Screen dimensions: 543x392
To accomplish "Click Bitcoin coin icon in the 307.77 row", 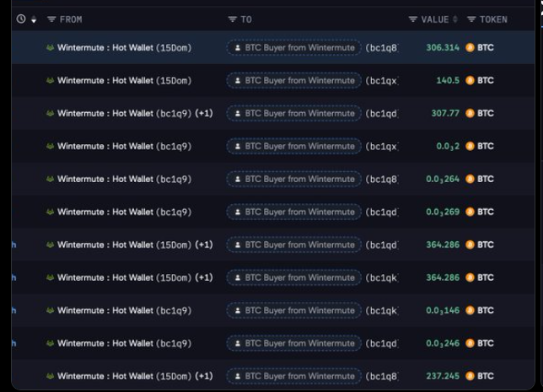I will coord(470,114).
